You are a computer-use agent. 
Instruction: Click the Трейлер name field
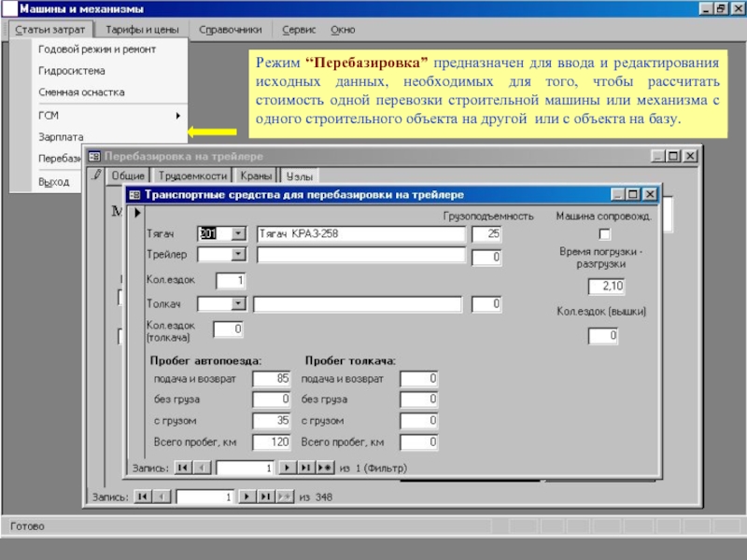click(360, 255)
